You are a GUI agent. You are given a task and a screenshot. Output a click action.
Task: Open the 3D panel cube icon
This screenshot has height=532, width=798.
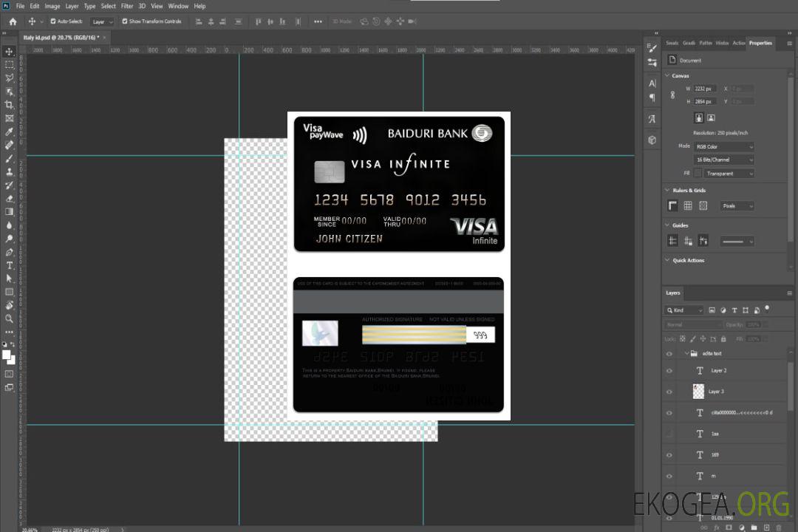coord(652,140)
